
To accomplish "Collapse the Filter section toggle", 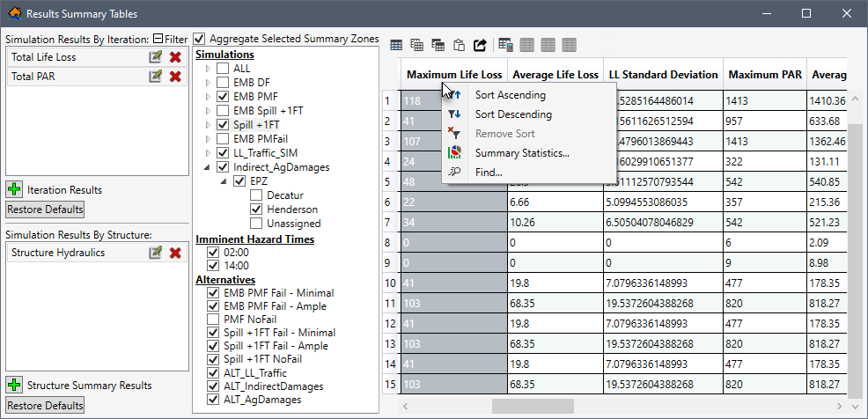I will 158,40.
